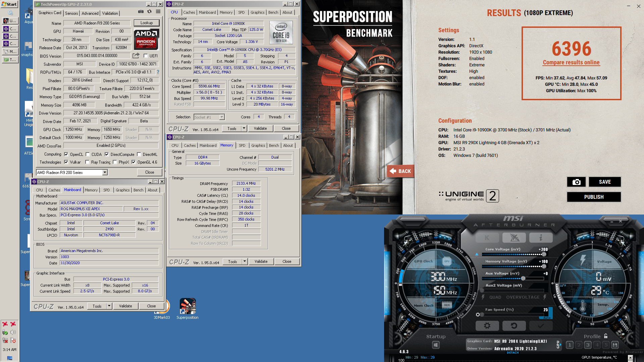Click the Afterburner GPU selector arrow
The image size is (644, 362).
click(560, 345)
